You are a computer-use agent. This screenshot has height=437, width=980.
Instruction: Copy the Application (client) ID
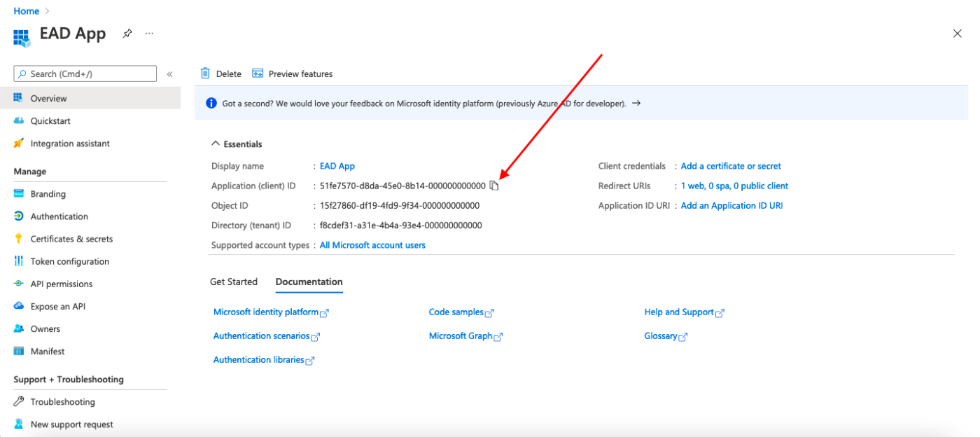494,186
